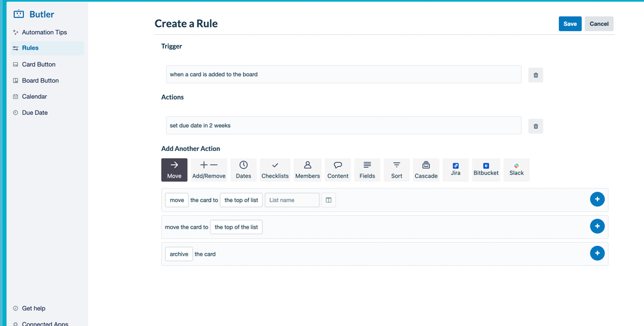The height and width of the screenshot is (326, 644).
Task: Click the Butler title text
Action: [41, 14]
